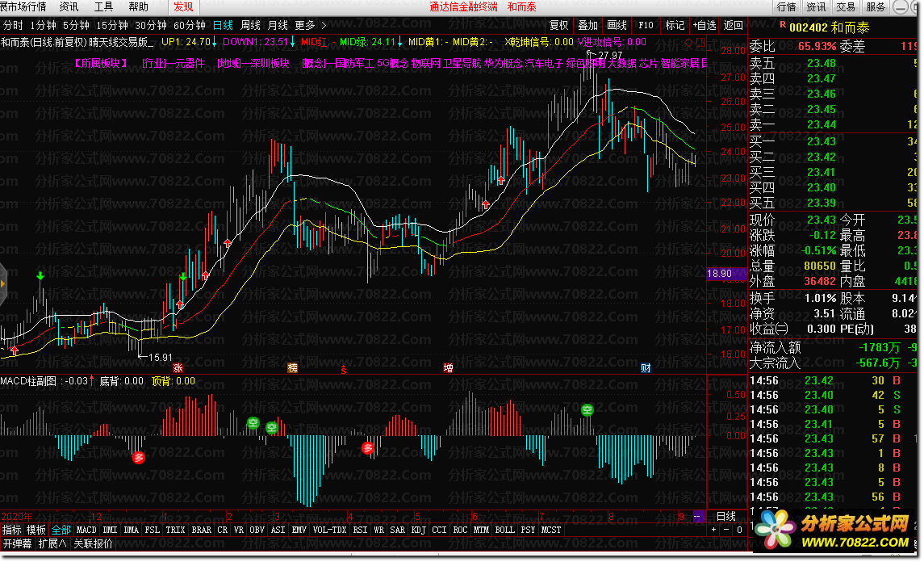Click green 空 marker near July MACD peak
This screenshot has height=562, width=924.
coord(587,410)
